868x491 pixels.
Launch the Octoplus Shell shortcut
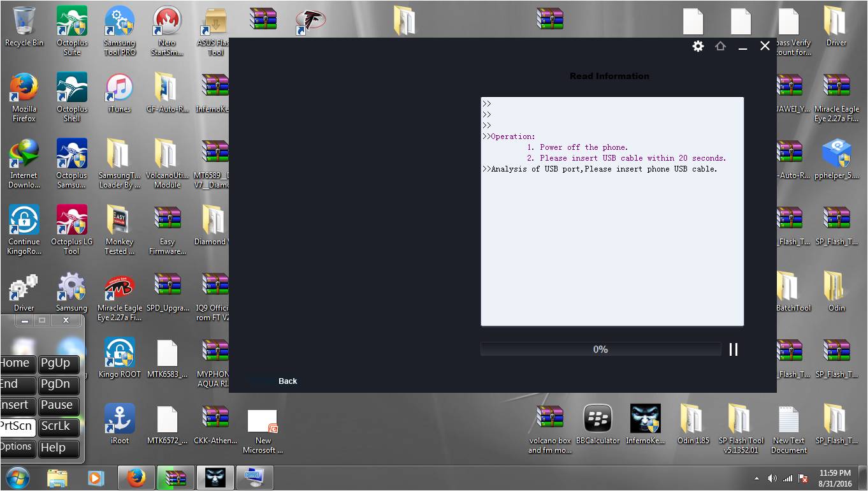coord(72,97)
